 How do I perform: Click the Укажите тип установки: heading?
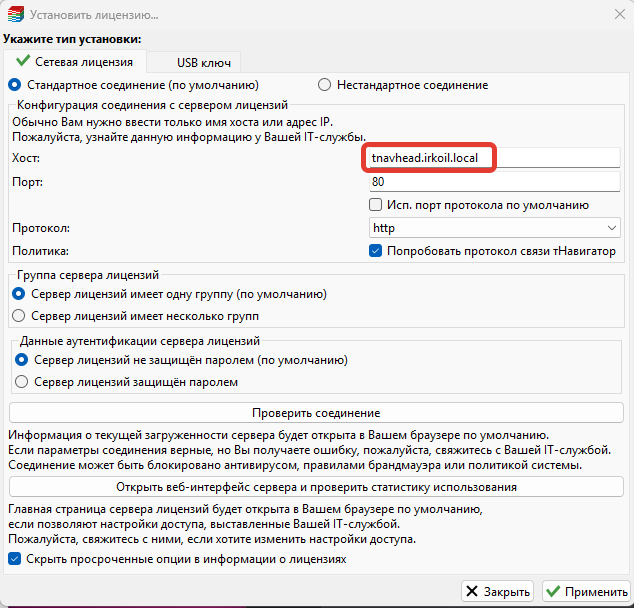pyautogui.click(x=72, y=39)
